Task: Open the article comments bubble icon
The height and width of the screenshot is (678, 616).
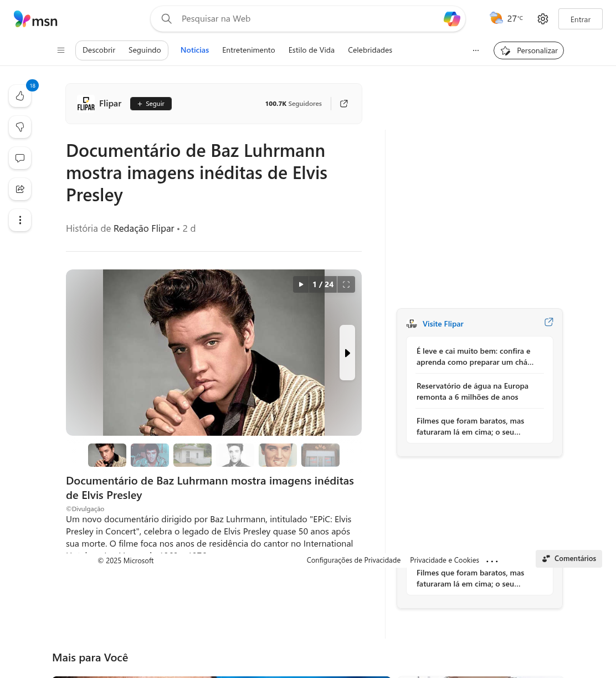Action: point(20,158)
